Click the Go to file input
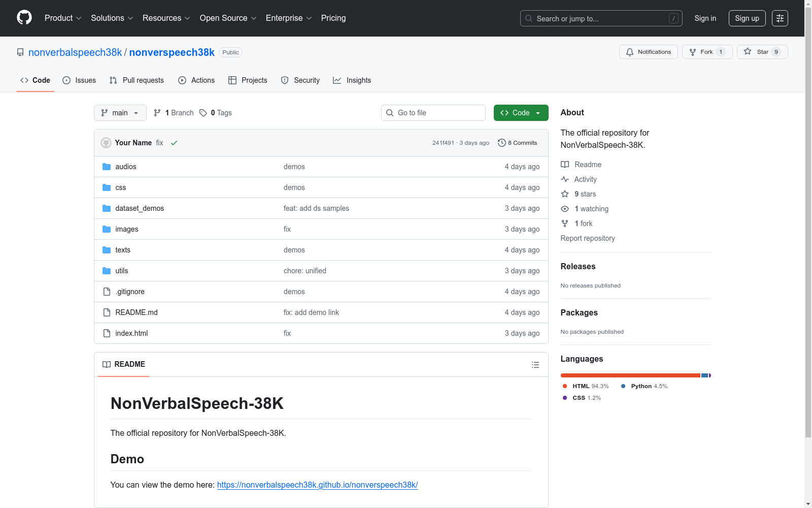The height and width of the screenshot is (508, 812). (433, 113)
